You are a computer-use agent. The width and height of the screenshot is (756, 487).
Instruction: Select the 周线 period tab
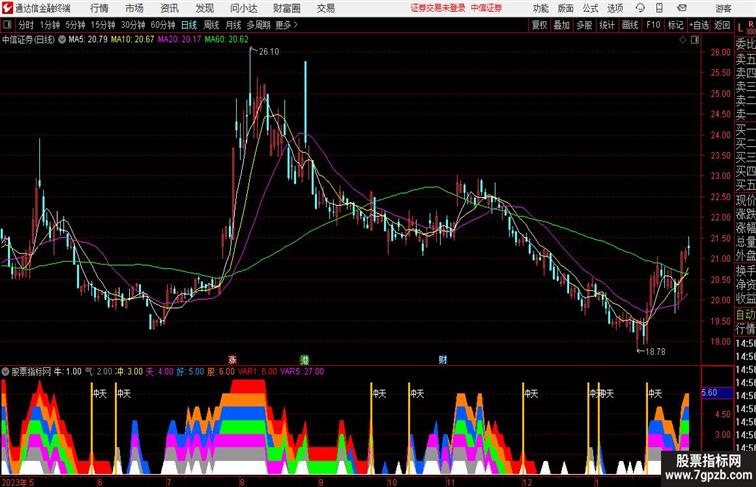(211, 25)
